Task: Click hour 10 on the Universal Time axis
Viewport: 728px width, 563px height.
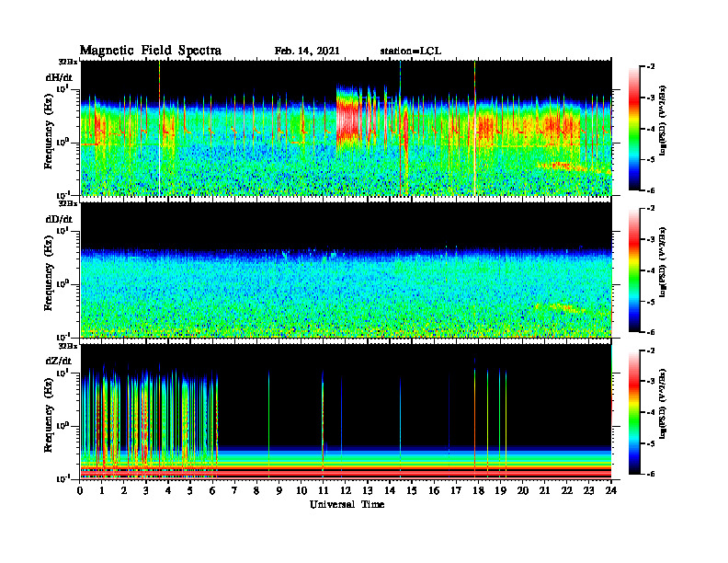Action: (301, 490)
